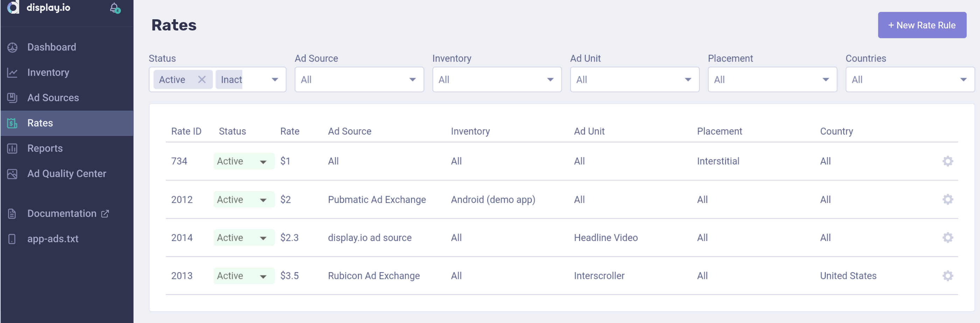Open Ad Quality Center from sidebar

tap(66, 174)
